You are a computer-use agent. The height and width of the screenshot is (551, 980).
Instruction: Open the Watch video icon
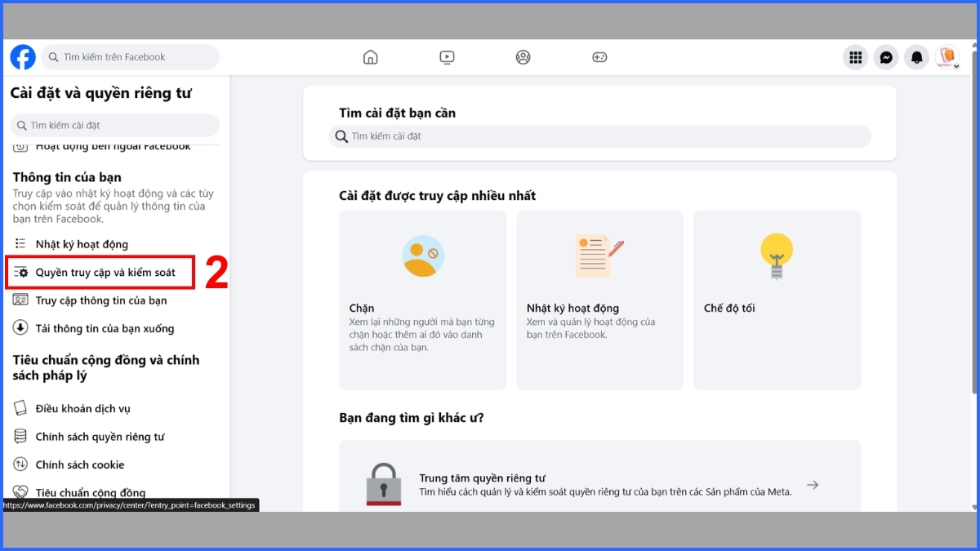click(447, 57)
